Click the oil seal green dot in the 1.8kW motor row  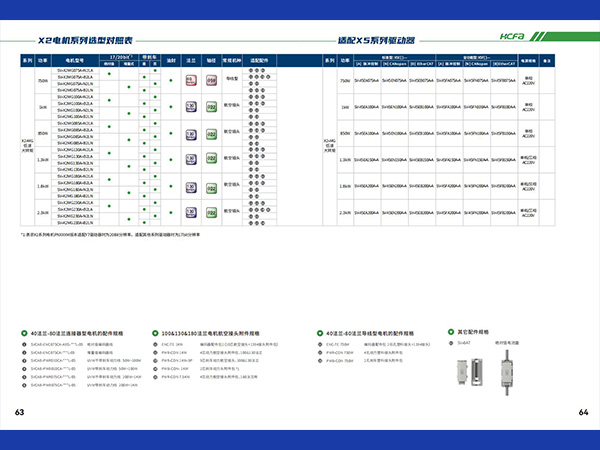pyautogui.click(x=171, y=187)
